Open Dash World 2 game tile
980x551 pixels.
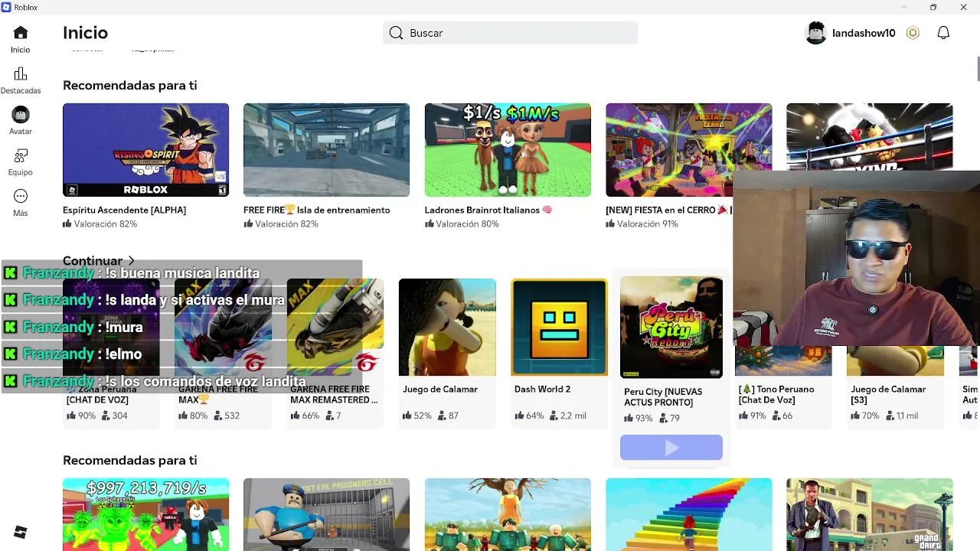[559, 328]
